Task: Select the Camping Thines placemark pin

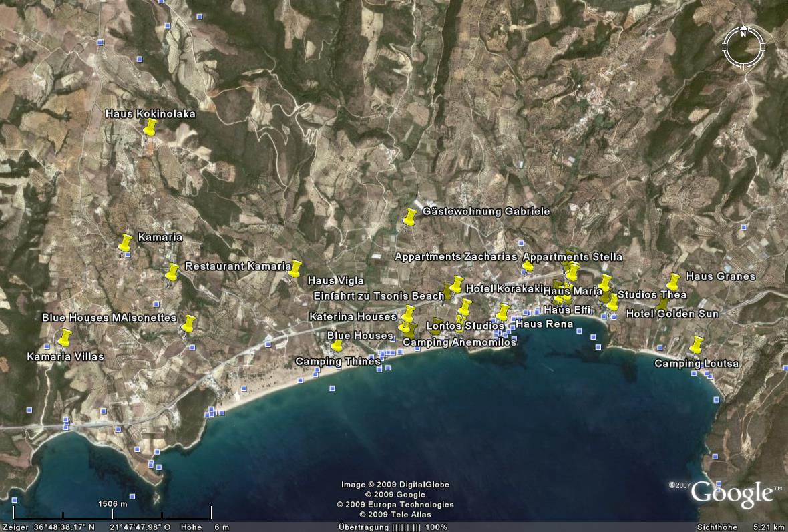Action: [x=337, y=346]
